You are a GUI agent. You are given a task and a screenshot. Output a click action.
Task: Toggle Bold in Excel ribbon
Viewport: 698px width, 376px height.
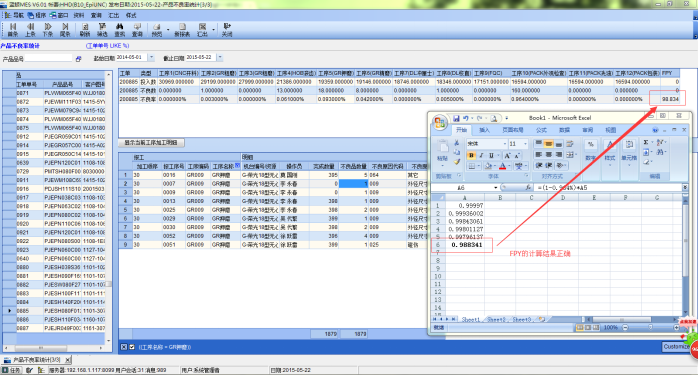471,155
